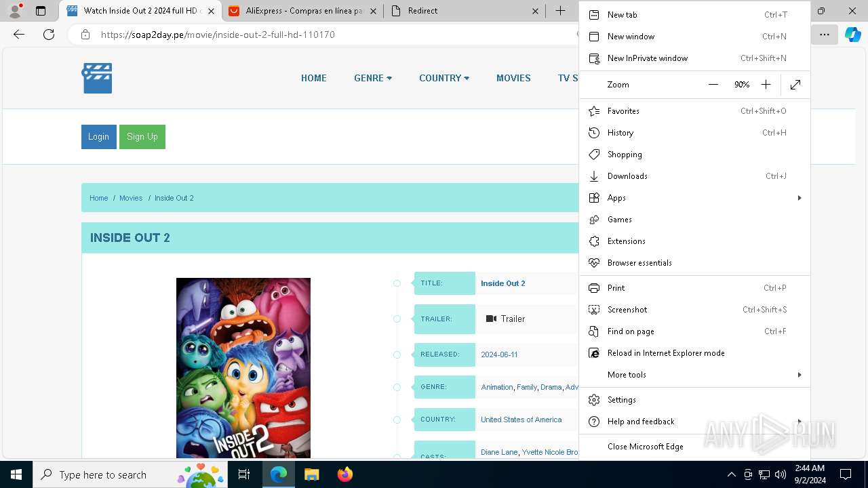The height and width of the screenshot is (488, 868).
Task: Open a new tab with plus button
Action: coord(560,11)
